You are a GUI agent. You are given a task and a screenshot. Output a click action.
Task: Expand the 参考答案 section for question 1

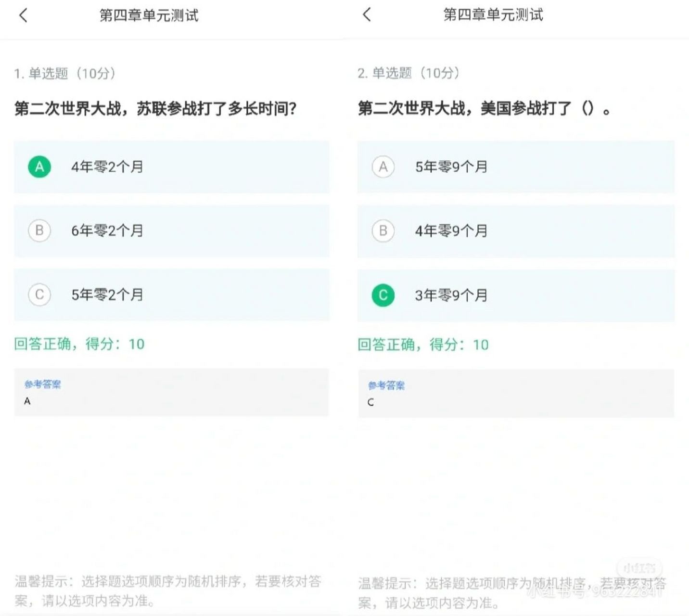pos(42,384)
